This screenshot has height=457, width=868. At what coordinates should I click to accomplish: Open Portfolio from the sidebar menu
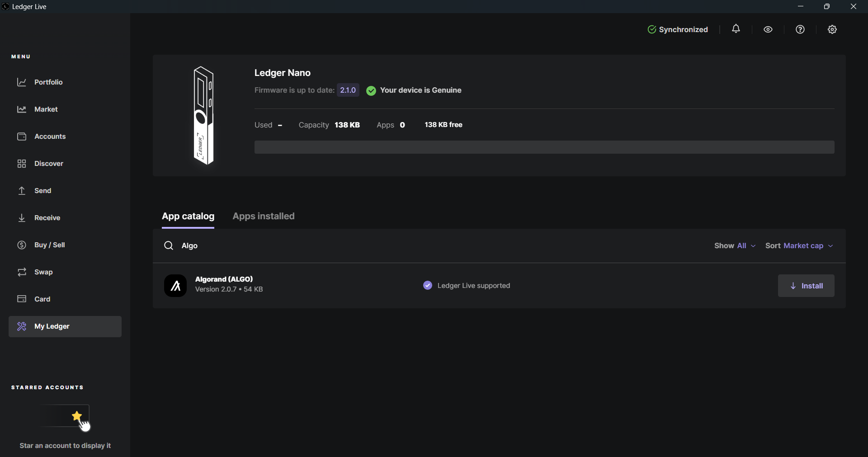48,82
